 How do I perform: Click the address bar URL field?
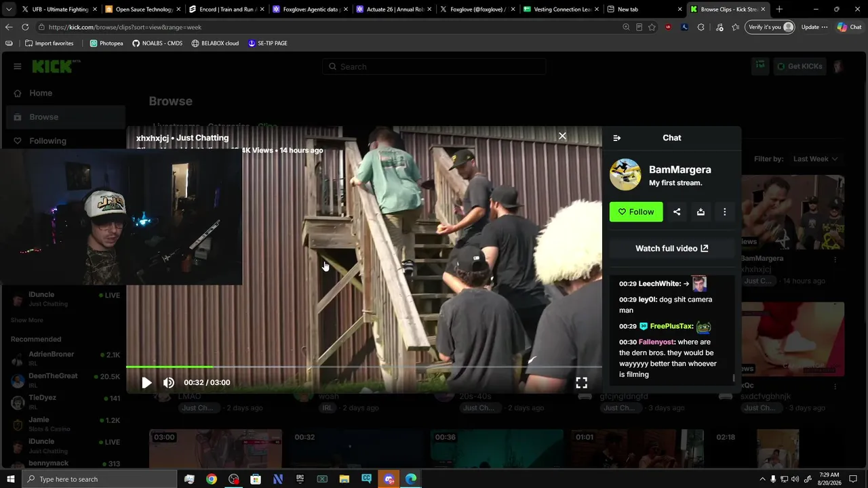[332, 27]
